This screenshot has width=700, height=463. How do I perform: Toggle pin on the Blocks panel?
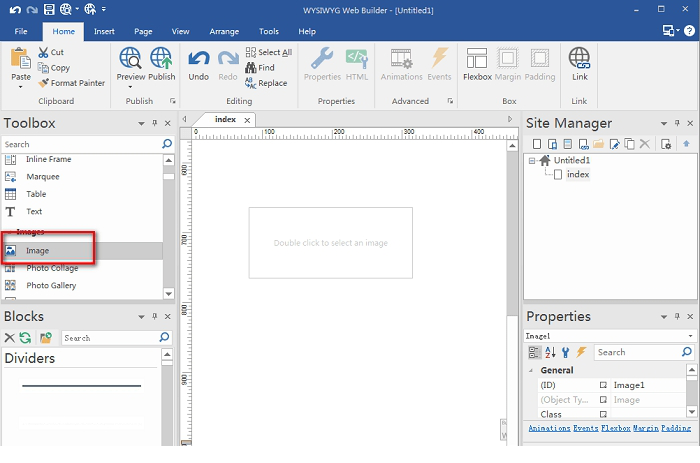(154, 316)
